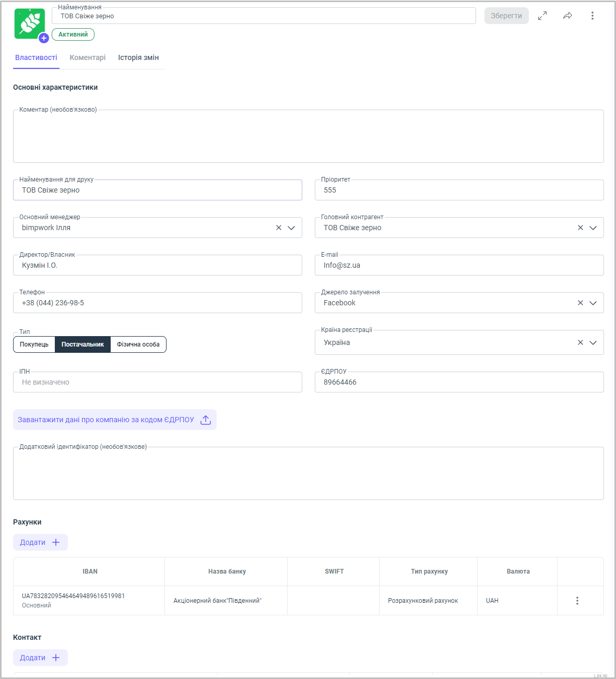Switch to the Коментарі tab
The height and width of the screenshot is (679, 616).
point(88,57)
